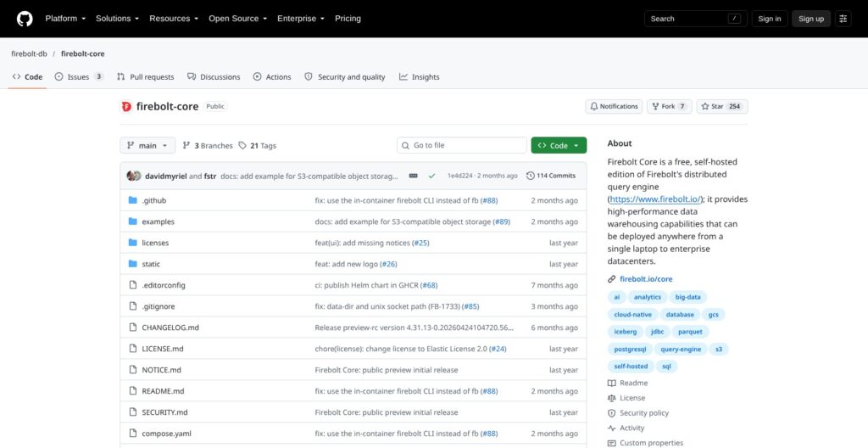This screenshot has width=868, height=448.
Task: Open the main branch selector dropdown
Action: 147,145
